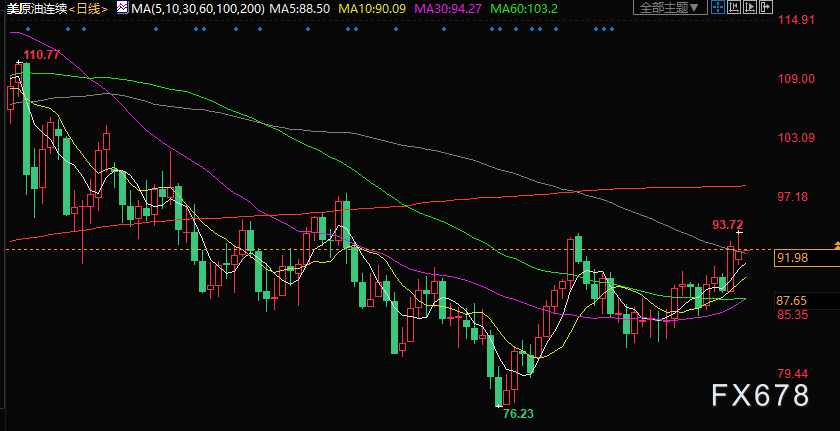Click the 76.23 low price marker
840x431 pixels.
(x=518, y=413)
